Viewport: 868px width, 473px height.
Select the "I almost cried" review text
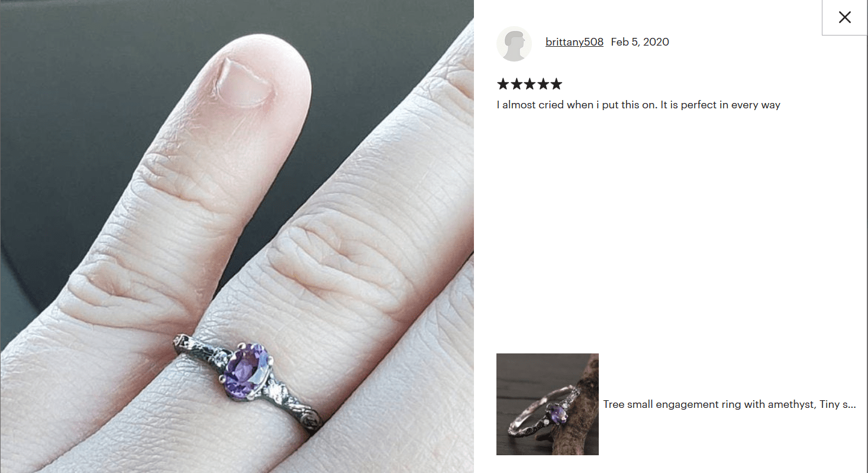[638, 105]
